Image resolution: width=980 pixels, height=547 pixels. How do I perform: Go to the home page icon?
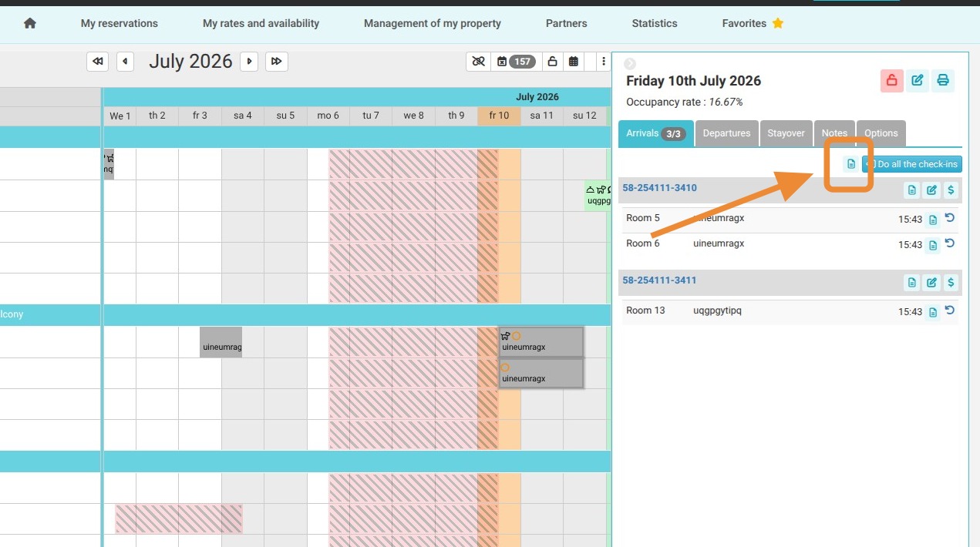[x=30, y=23]
